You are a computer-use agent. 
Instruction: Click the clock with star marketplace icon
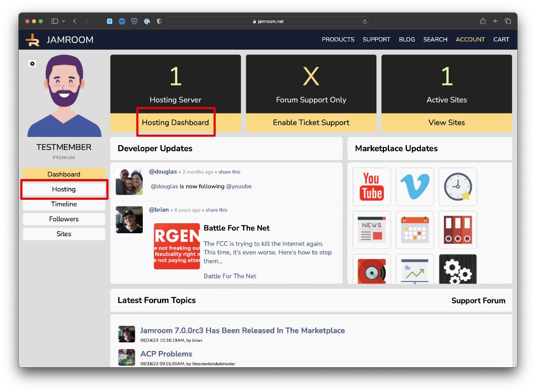(x=458, y=186)
